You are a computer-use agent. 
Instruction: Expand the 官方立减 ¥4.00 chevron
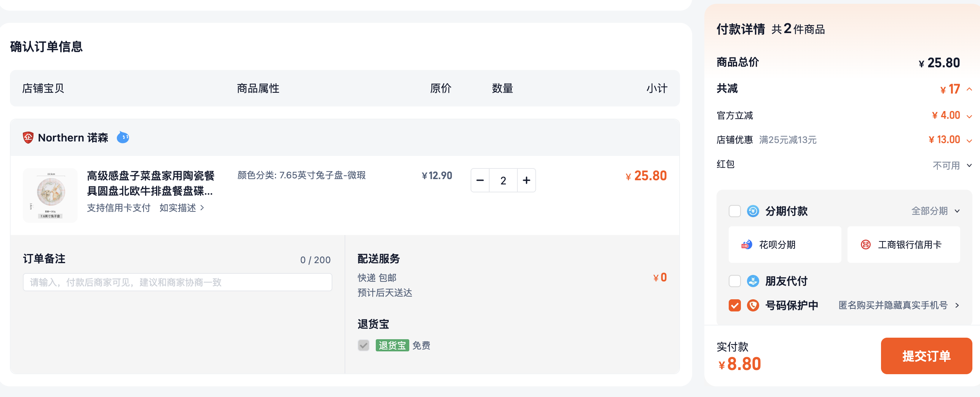(x=969, y=116)
